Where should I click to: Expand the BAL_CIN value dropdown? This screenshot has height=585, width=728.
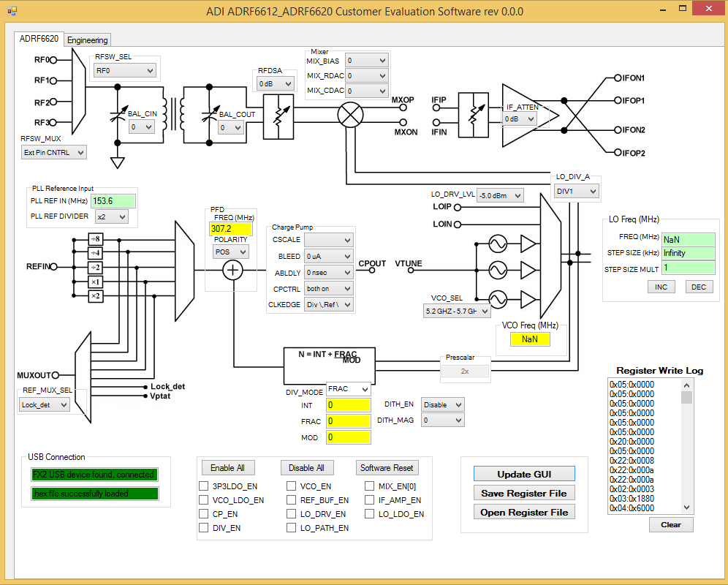click(x=141, y=127)
